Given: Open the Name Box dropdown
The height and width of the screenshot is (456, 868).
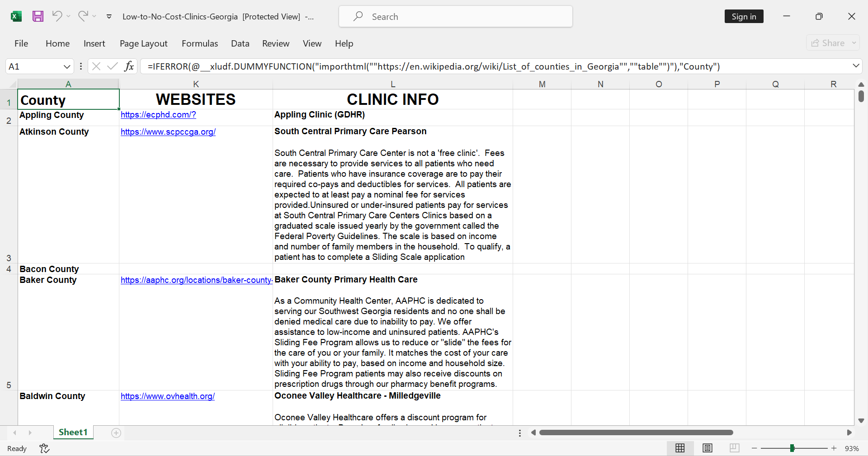Looking at the screenshot, I should [67, 66].
